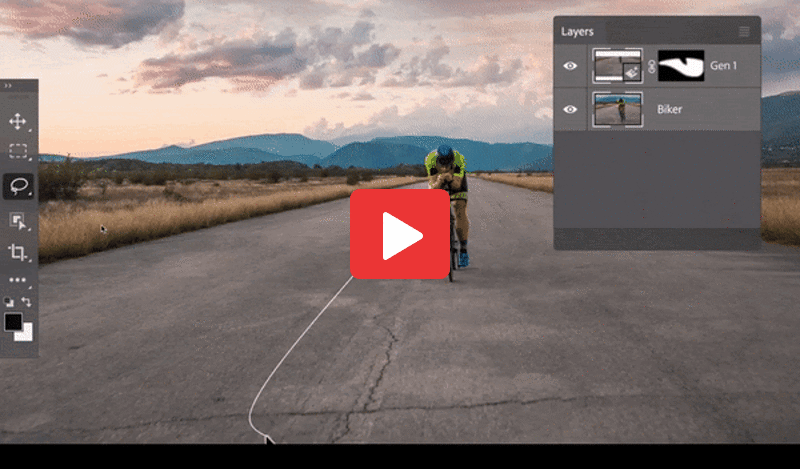Screen dimensions: 800x469
Task: Open the more tools ellipsis
Action: (x=17, y=280)
